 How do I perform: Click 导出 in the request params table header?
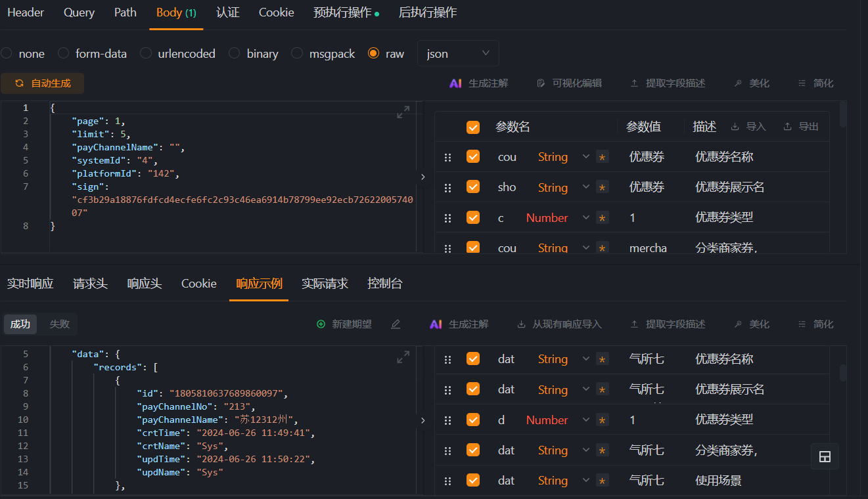(x=801, y=127)
